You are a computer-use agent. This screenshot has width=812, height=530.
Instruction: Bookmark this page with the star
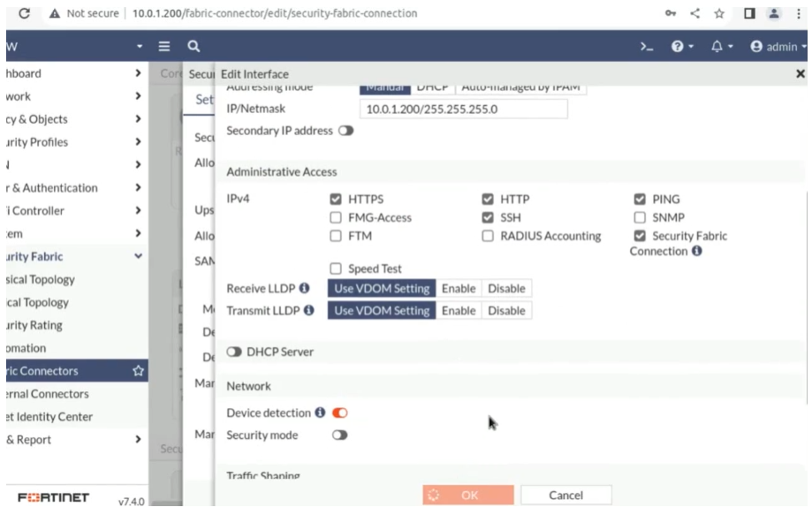[719, 13]
